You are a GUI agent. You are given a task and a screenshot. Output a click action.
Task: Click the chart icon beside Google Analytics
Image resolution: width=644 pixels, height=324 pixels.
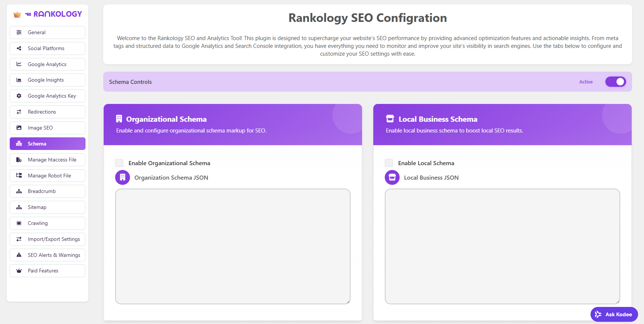click(19, 64)
